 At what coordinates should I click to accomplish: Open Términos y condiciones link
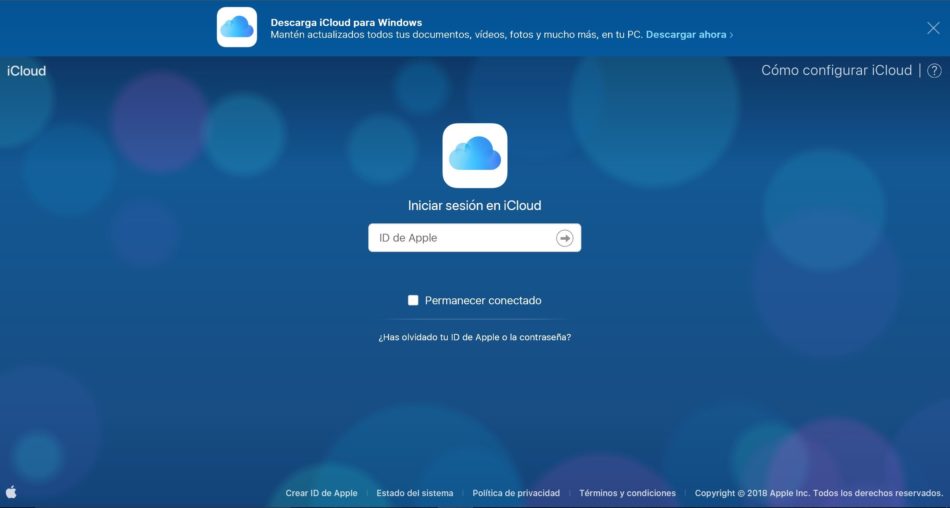point(627,493)
